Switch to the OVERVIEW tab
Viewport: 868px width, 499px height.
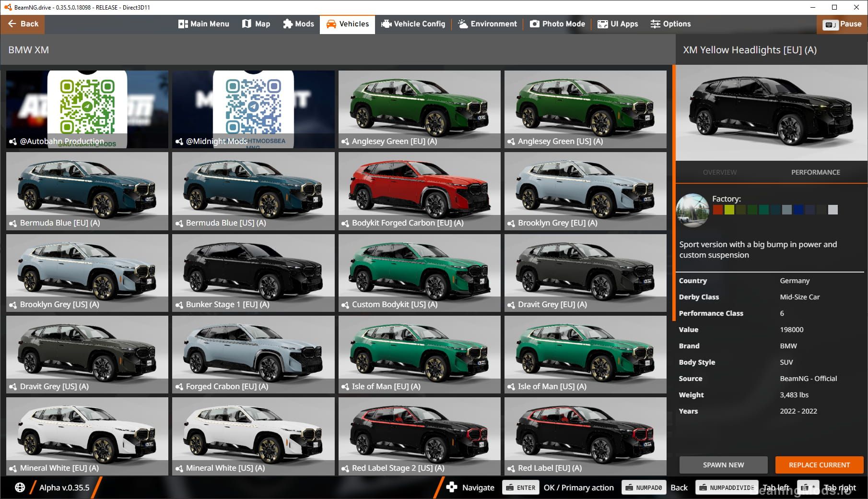click(719, 172)
